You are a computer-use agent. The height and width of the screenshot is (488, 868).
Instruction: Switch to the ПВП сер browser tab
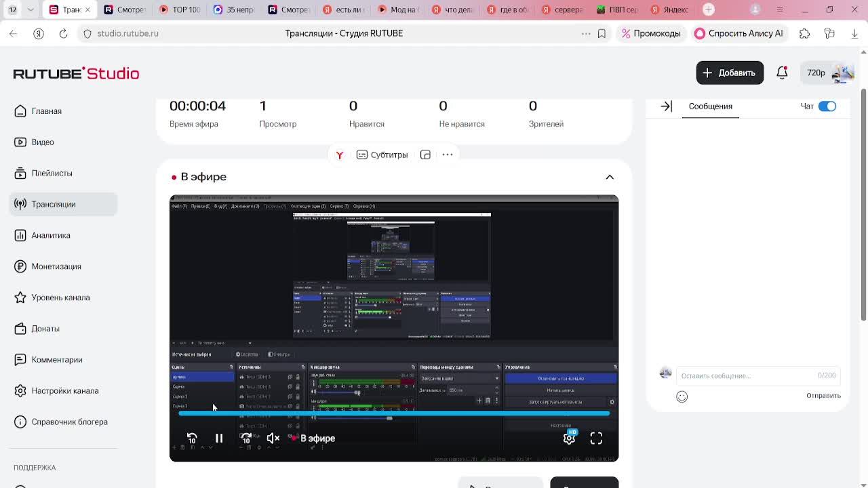click(616, 9)
